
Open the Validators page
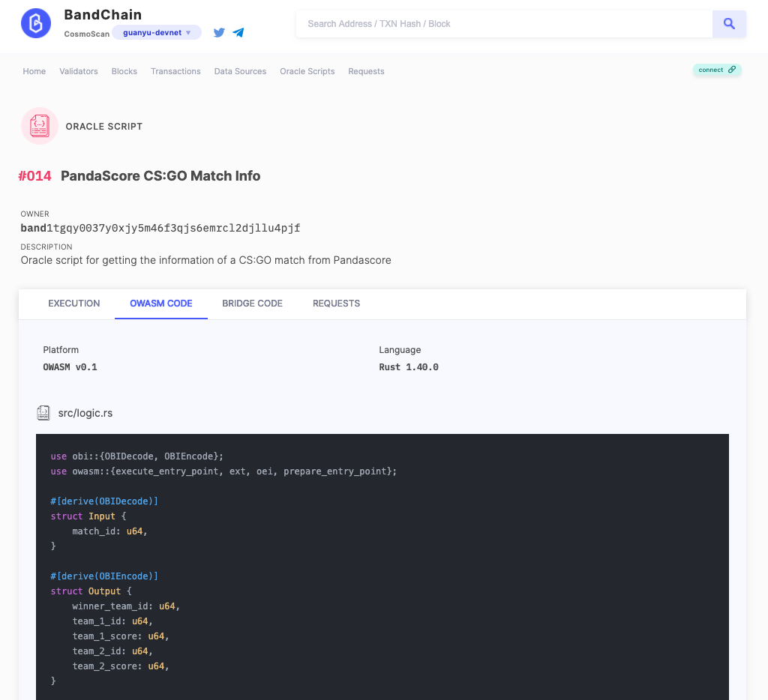pyautogui.click(x=78, y=71)
